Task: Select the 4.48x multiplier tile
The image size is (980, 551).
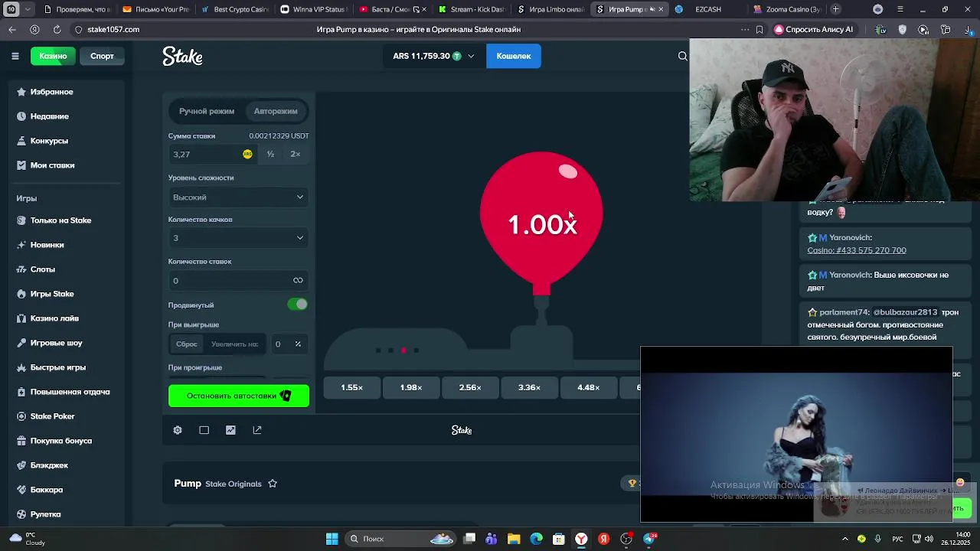Action: [589, 387]
